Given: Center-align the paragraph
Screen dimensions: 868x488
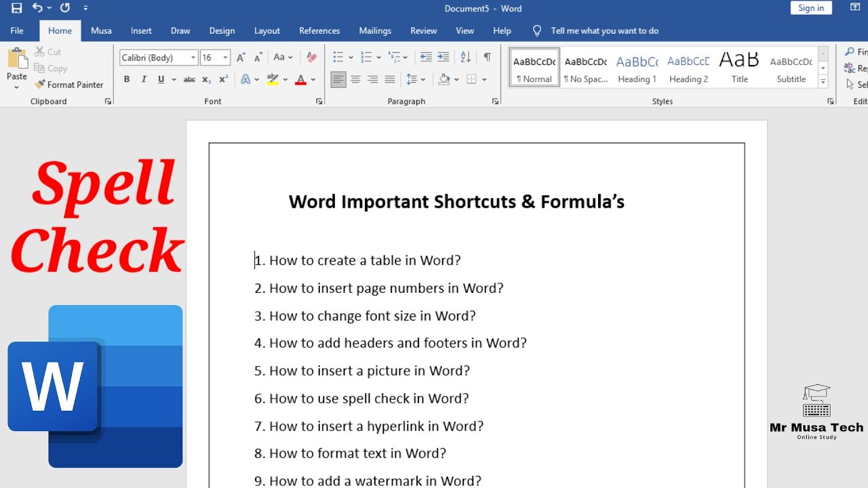Looking at the screenshot, I should (355, 79).
